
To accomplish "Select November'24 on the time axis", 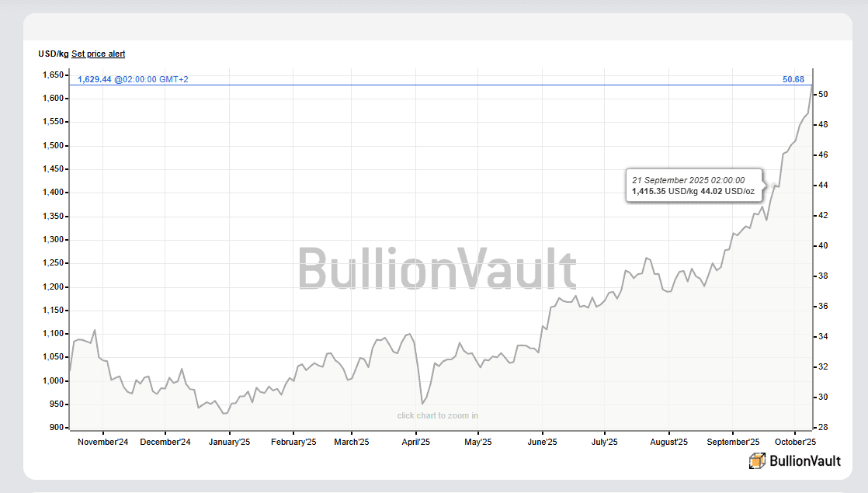I will pyautogui.click(x=103, y=442).
